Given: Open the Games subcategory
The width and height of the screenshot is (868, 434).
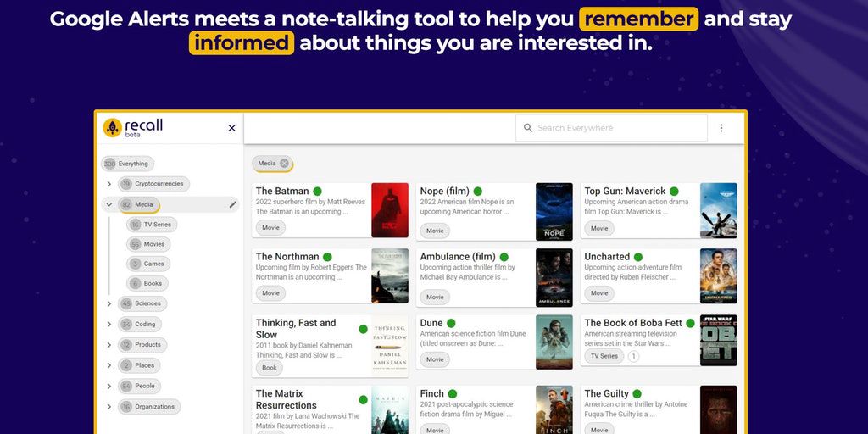Looking at the screenshot, I should tap(147, 264).
